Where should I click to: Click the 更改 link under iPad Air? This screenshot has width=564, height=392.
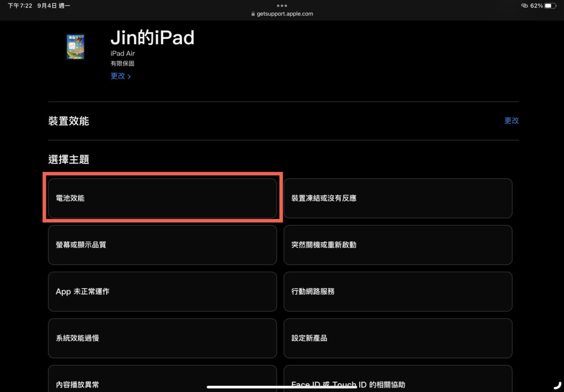(120, 76)
